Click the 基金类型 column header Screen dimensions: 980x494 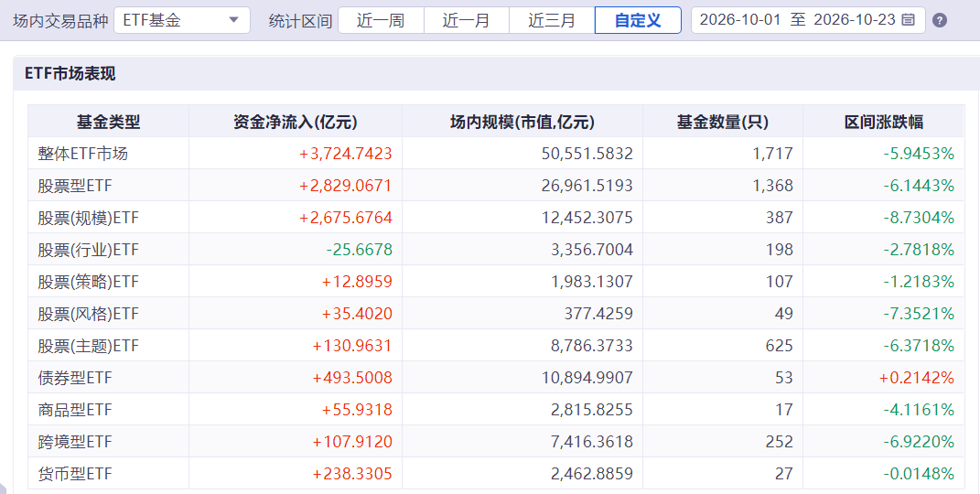(108, 122)
